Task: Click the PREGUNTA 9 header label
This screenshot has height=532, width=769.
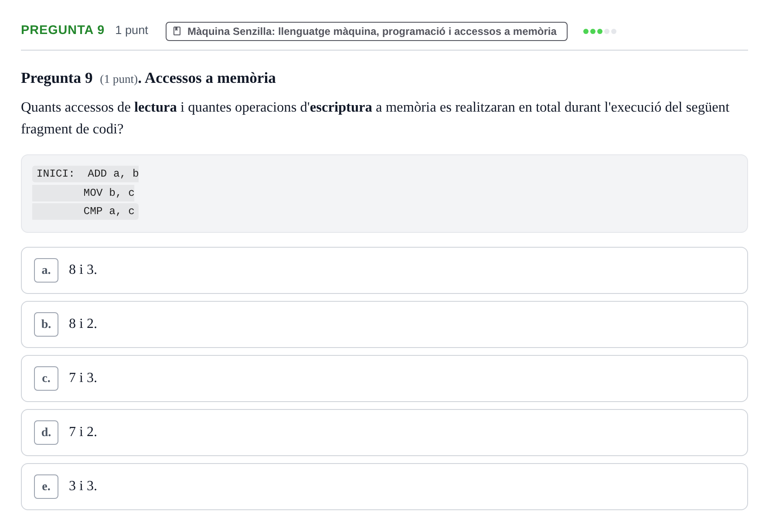Action: [63, 30]
